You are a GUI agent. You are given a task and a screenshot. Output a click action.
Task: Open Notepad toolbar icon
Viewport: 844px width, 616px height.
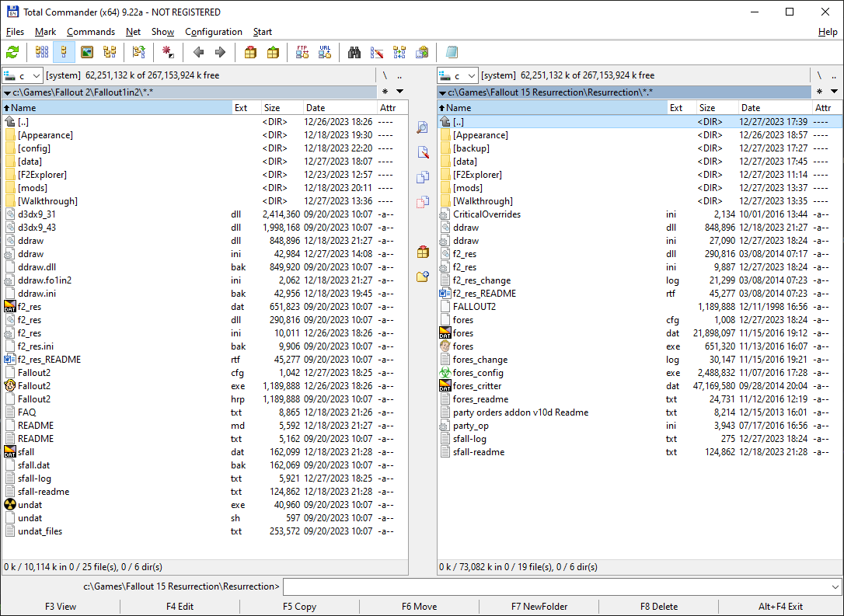click(452, 52)
